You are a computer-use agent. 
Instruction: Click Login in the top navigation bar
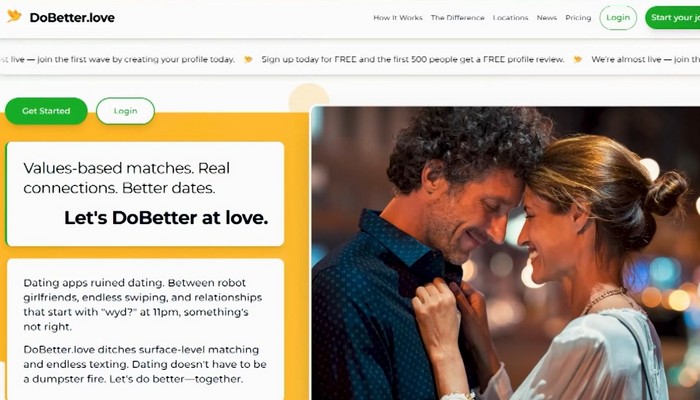[618, 18]
